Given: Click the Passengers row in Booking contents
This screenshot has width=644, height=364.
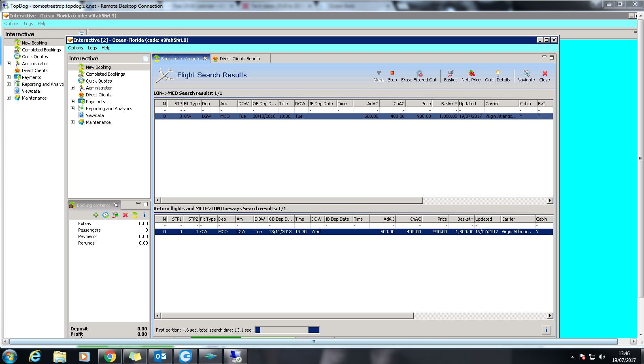Looking at the screenshot, I should tap(109, 230).
